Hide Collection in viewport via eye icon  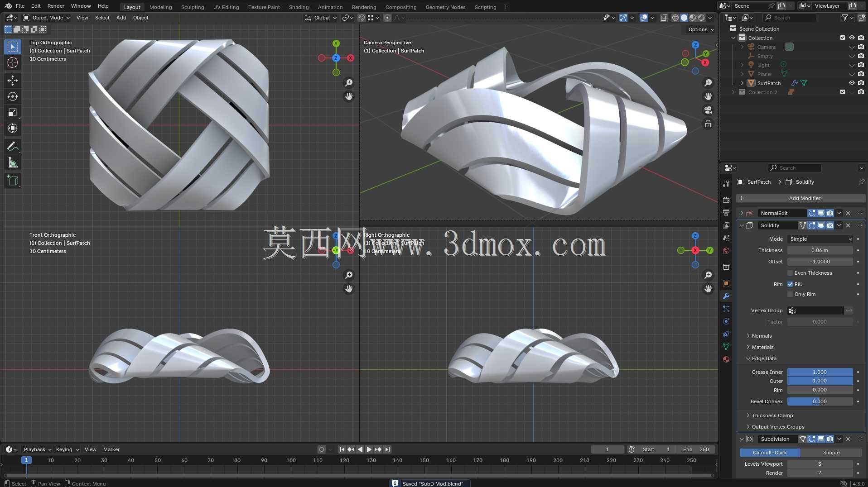(x=852, y=38)
